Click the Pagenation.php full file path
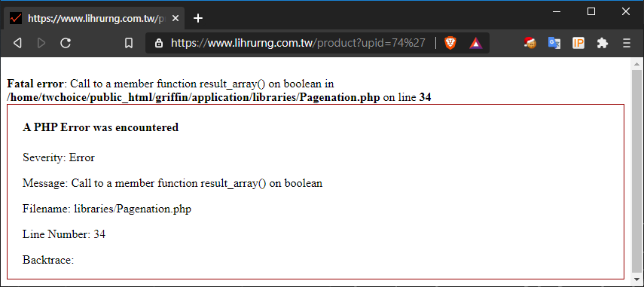This screenshot has height=287, width=644. [194, 98]
